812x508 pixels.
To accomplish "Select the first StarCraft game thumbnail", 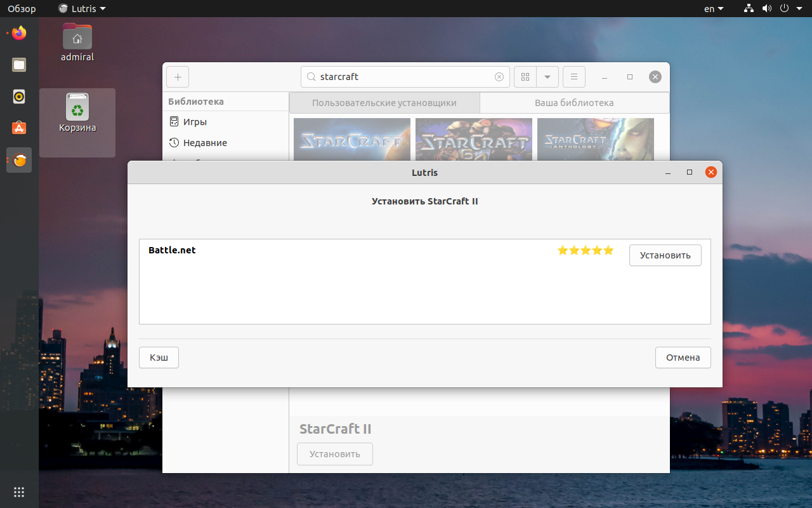I will click(352, 140).
